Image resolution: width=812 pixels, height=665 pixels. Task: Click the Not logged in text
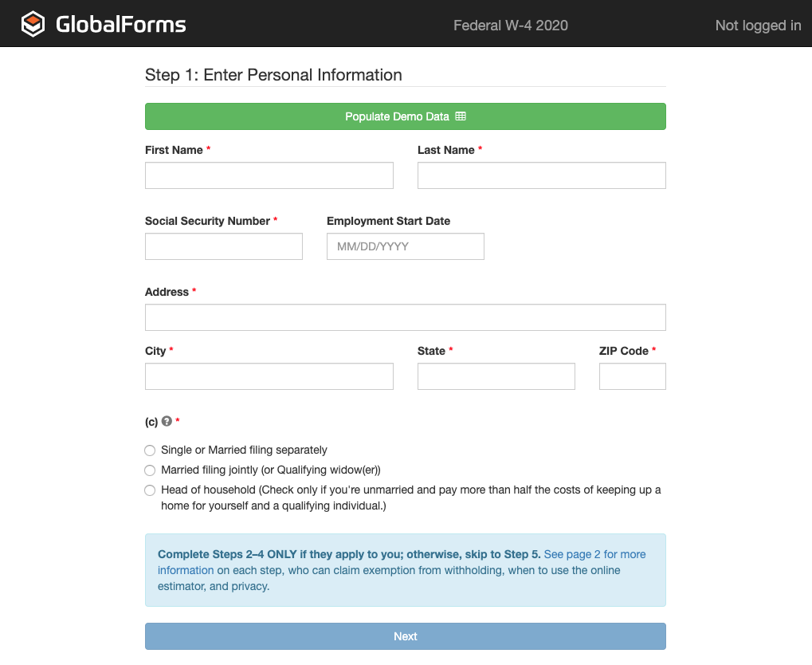[x=758, y=26]
